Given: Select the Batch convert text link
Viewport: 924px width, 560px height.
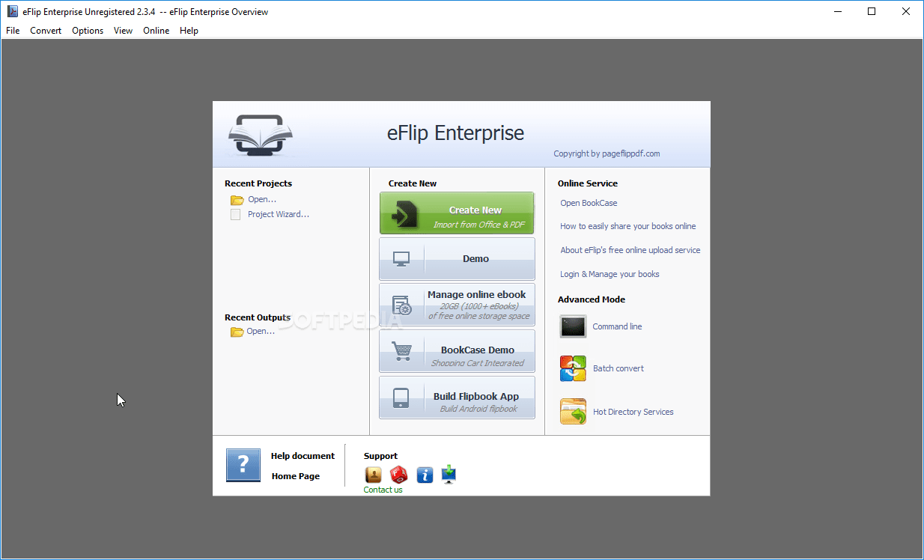Looking at the screenshot, I should [x=618, y=368].
